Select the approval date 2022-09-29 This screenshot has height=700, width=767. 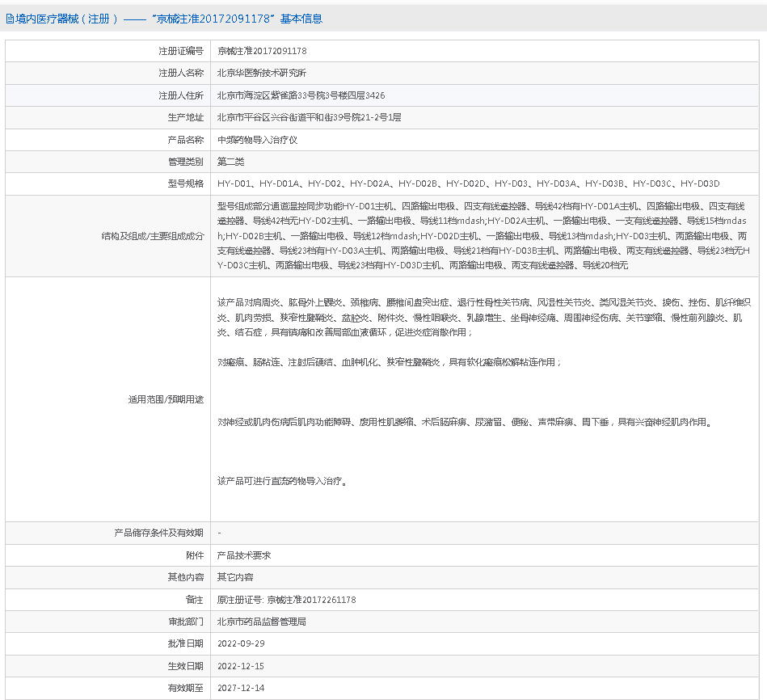[241, 643]
